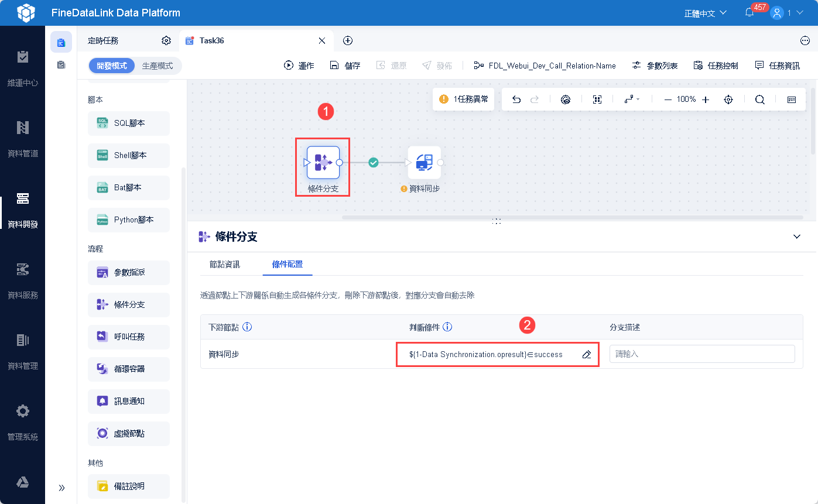Zoom in the canvas with the plus icon
The height and width of the screenshot is (504, 818).
706,100
